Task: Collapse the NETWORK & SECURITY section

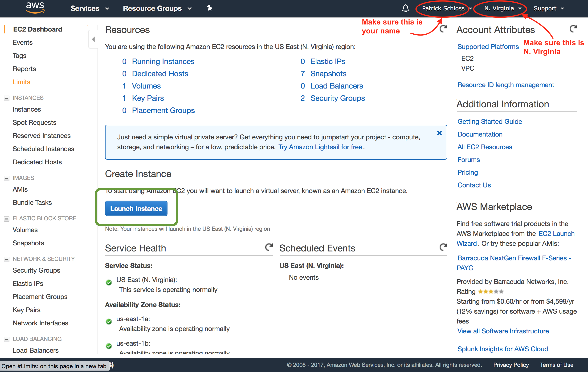Action: (6, 259)
